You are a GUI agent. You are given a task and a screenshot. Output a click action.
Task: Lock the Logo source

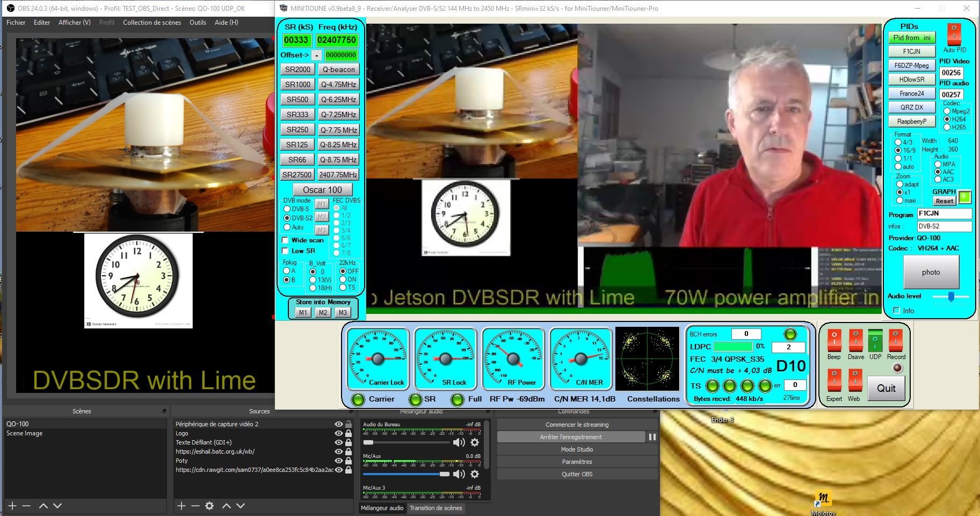click(x=349, y=433)
